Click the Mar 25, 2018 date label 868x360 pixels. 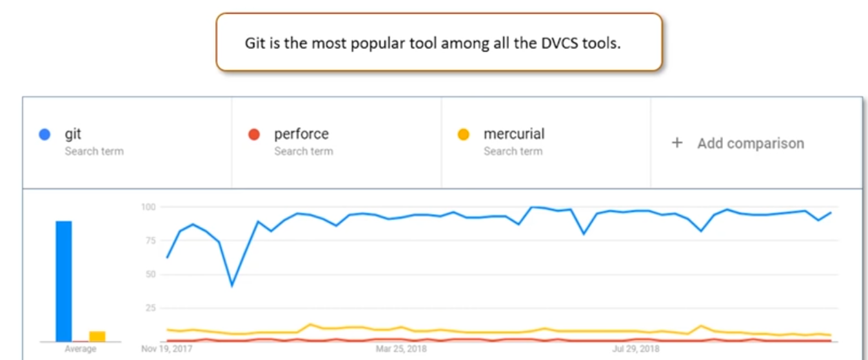[401, 349]
